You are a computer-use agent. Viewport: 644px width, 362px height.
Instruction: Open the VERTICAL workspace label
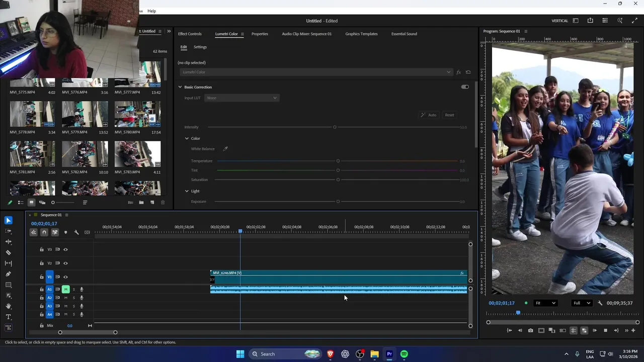pos(559,21)
